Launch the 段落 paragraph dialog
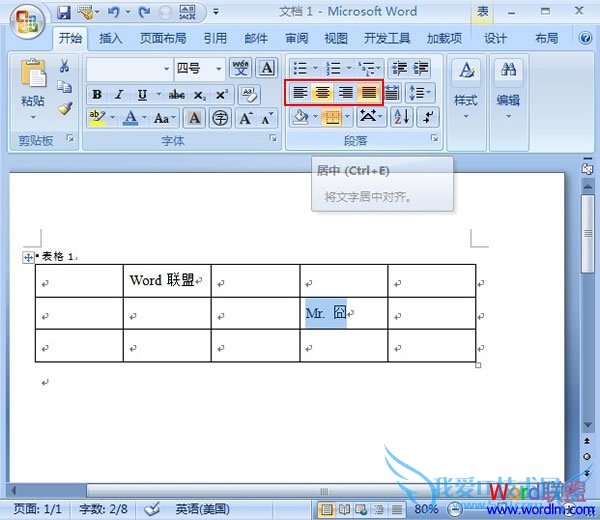Screen dimensions: 600x520 [x=434, y=138]
